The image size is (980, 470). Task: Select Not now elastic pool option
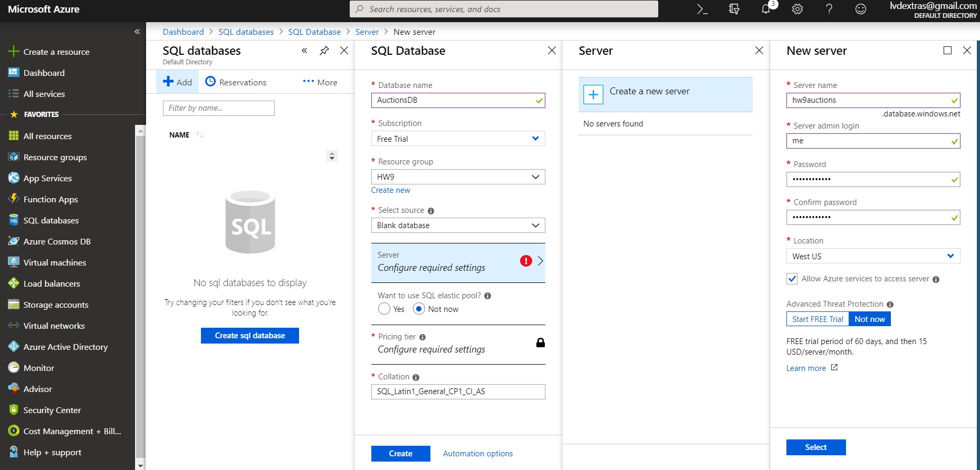419,309
